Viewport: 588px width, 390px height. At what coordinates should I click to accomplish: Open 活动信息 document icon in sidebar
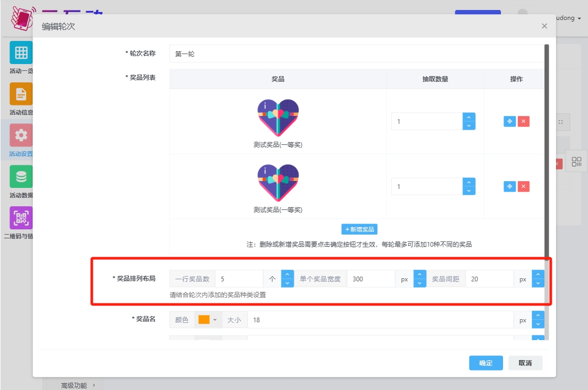tap(21, 94)
